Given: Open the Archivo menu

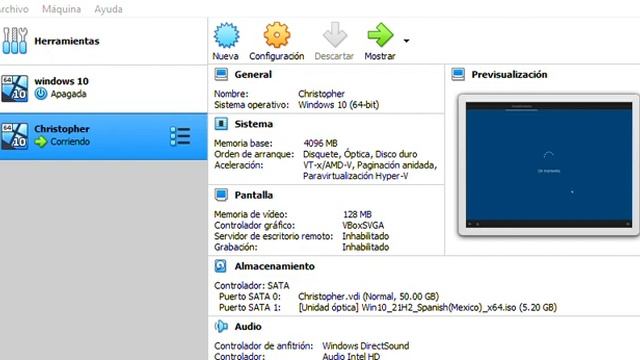Looking at the screenshot, I should coord(14,9).
